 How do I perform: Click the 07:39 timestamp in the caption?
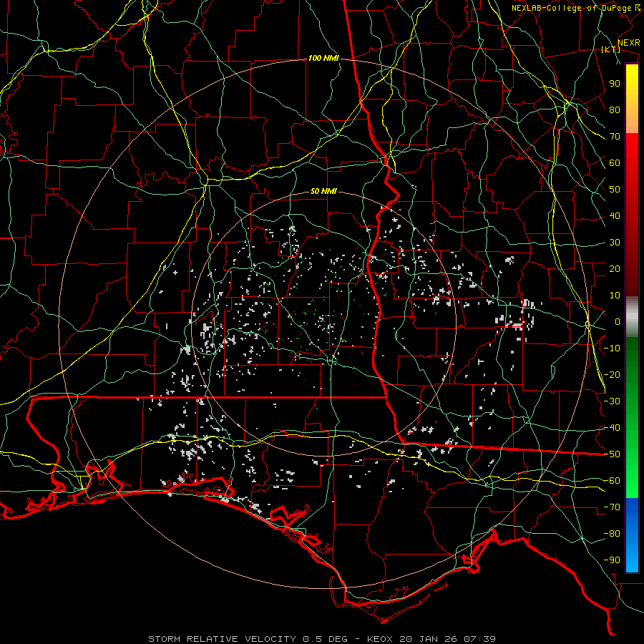coord(479,639)
